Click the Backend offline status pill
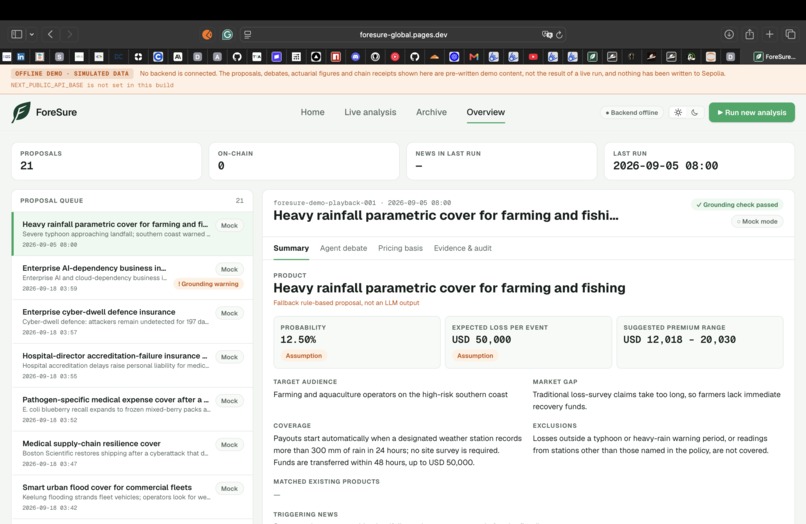Screen dimensions: 806x524 pos(632,113)
